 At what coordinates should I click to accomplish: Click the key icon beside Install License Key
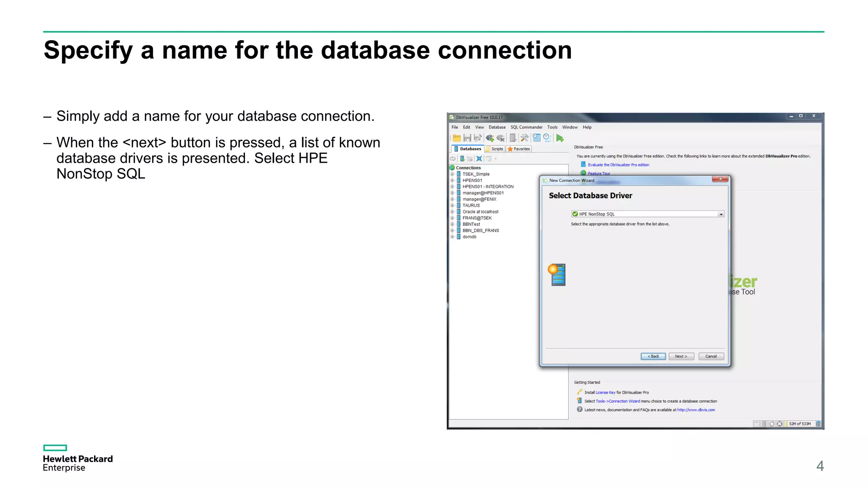click(579, 392)
